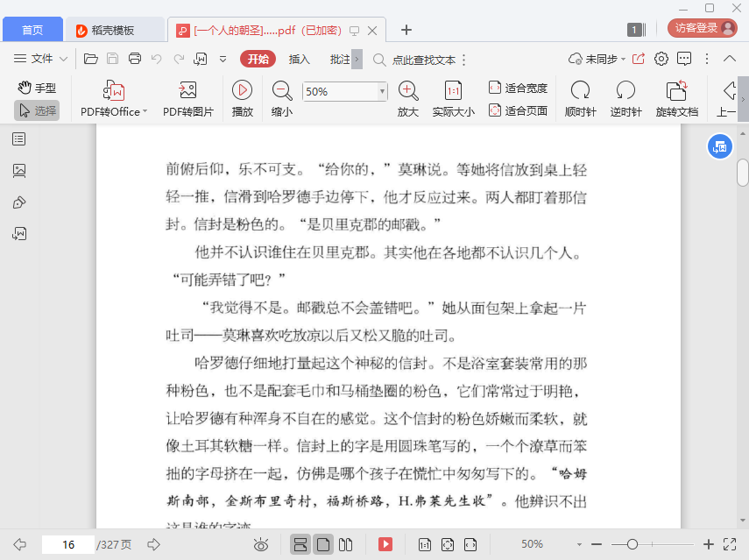Open PDF转Office converter
This screenshot has width=749, height=560.
point(114,99)
